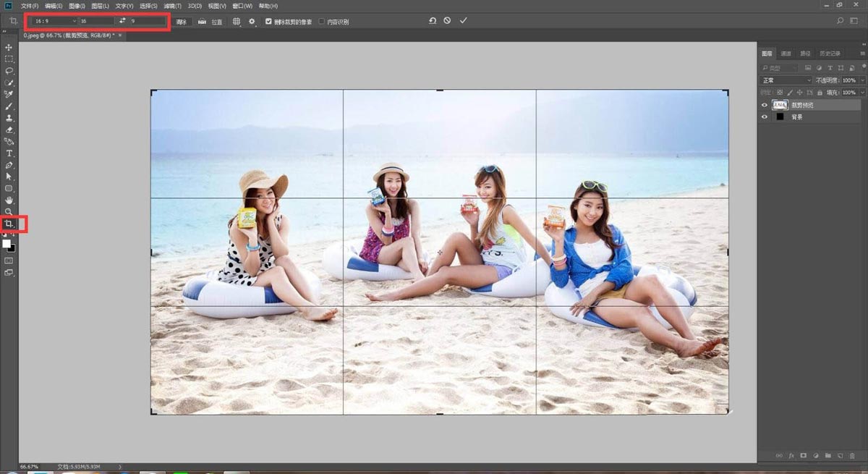The image size is (868, 474).
Task: Select the Move tool
Action: click(9, 47)
